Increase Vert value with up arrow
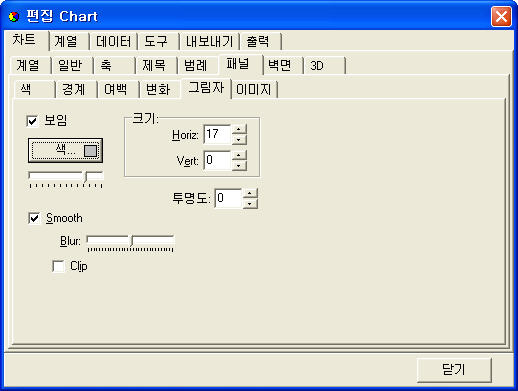Viewport: 518px width, 391px height. [x=239, y=156]
